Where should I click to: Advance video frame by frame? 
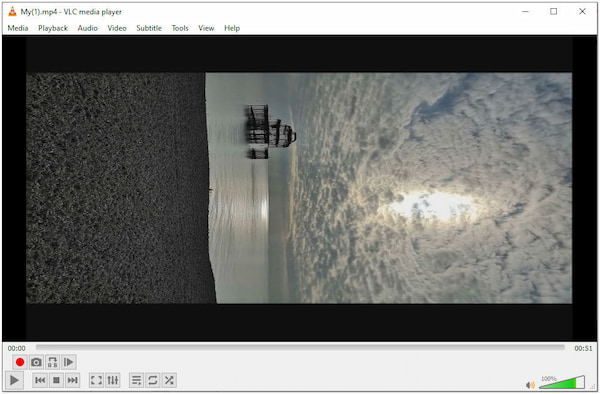[x=69, y=362]
